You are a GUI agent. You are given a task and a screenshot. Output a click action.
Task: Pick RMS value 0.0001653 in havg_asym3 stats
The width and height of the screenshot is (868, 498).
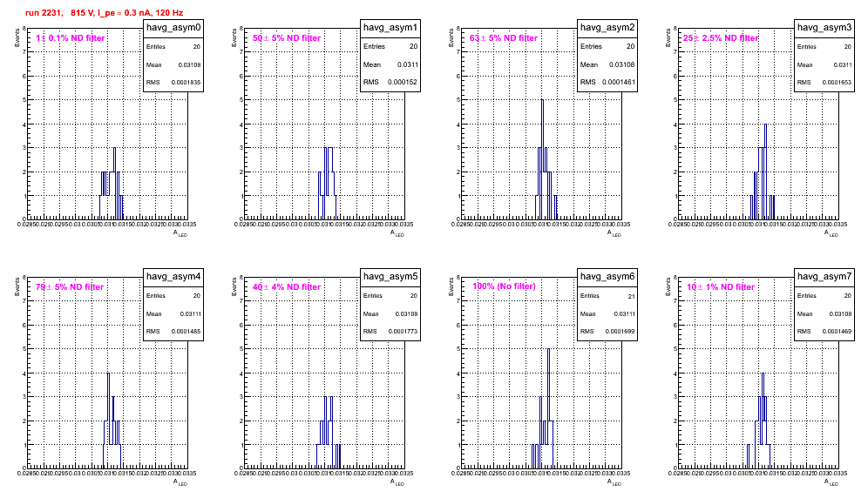(x=837, y=83)
